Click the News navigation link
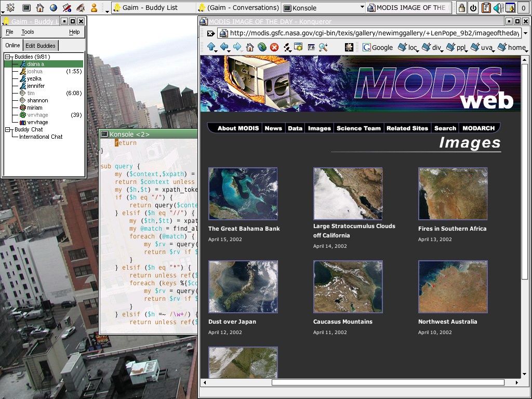The height and width of the screenshot is (399, 532). 273,128
